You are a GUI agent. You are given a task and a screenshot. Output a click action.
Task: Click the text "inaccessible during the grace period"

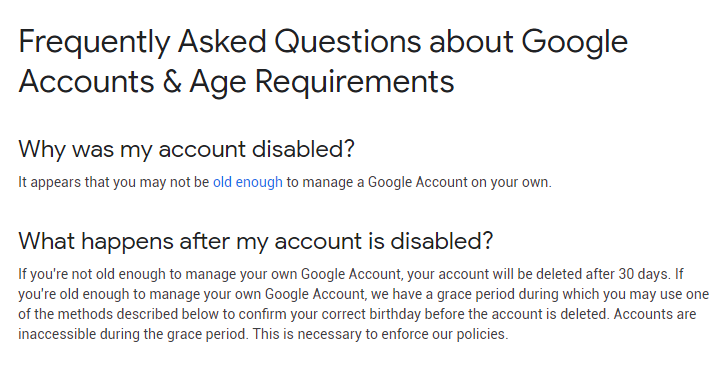pyautogui.click(x=133, y=334)
